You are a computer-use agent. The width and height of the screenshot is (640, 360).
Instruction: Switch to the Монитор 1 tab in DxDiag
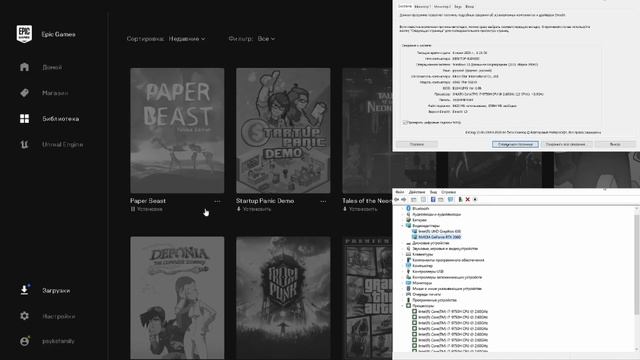click(x=422, y=7)
